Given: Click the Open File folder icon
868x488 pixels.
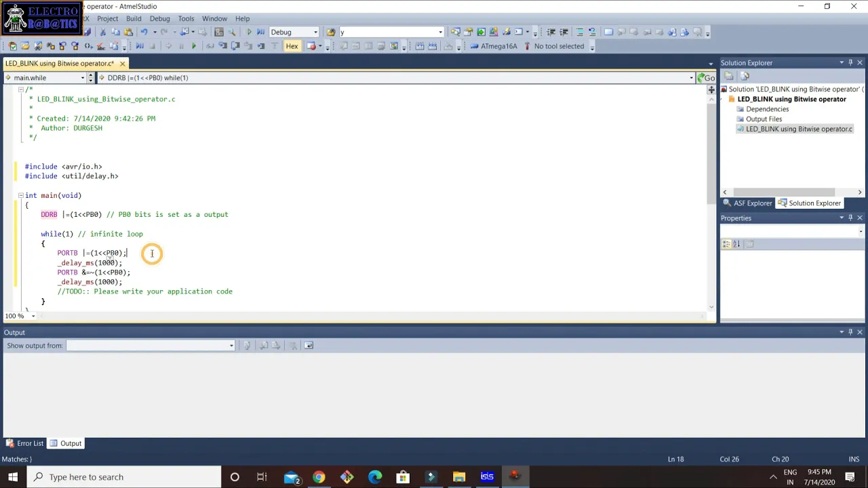Looking at the screenshot, I should 25,46.
